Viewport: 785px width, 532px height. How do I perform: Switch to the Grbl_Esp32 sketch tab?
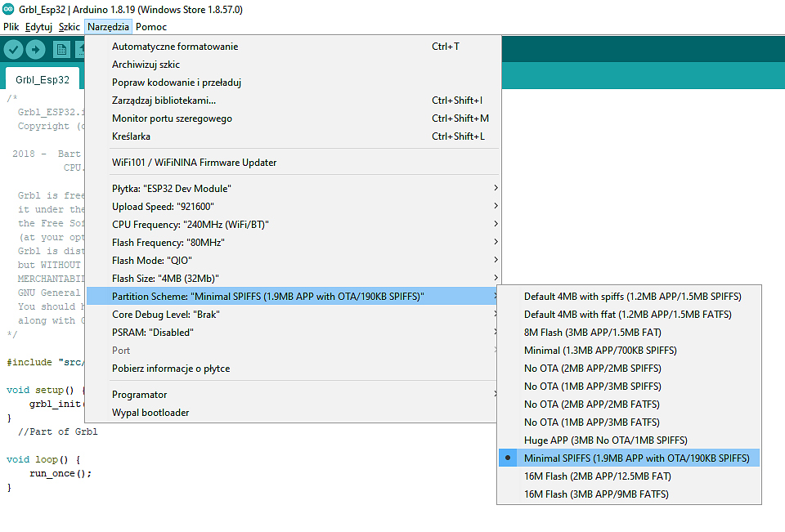click(43, 79)
